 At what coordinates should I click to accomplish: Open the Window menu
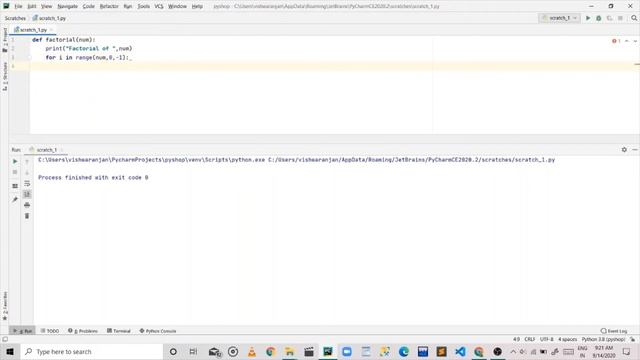pyautogui.click(x=177, y=6)
